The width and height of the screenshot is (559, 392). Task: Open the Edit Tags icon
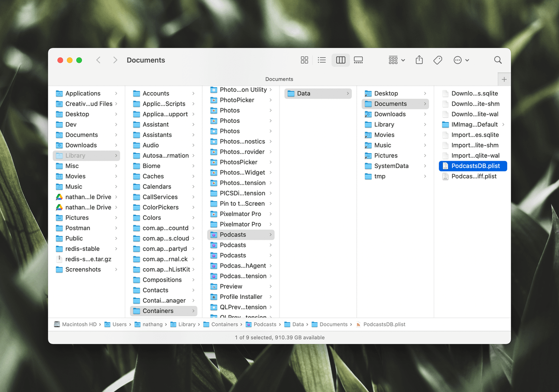click(437, 60)
